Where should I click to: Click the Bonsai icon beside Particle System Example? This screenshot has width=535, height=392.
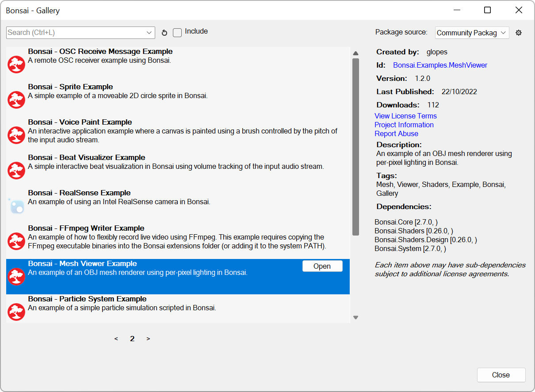[x=16, y=312]
